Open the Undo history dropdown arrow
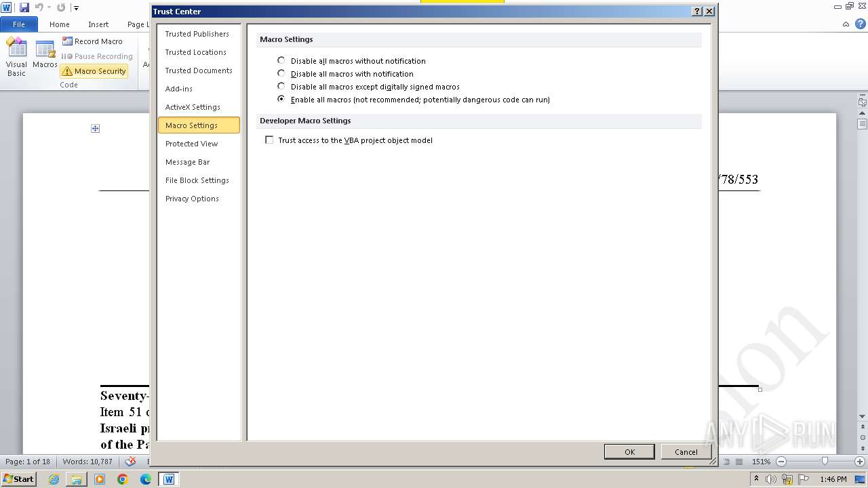Screen dimensions: 868x488 coord(50,8)
